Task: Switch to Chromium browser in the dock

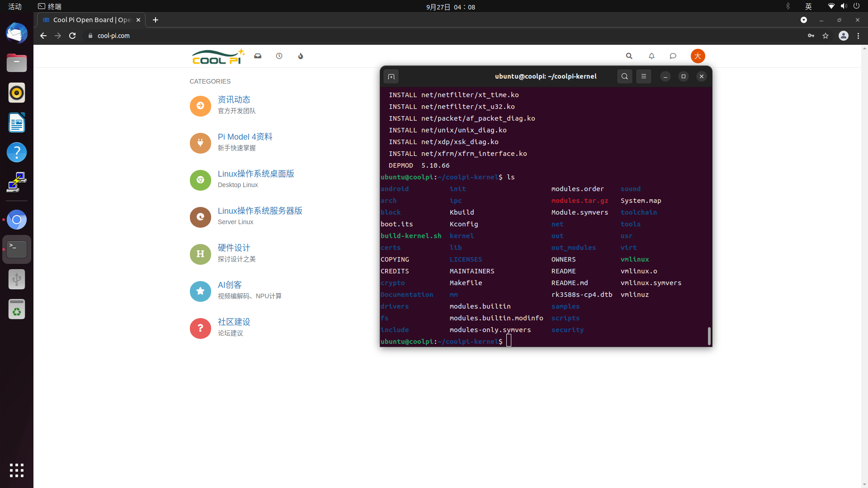Action: coord(17,220)
